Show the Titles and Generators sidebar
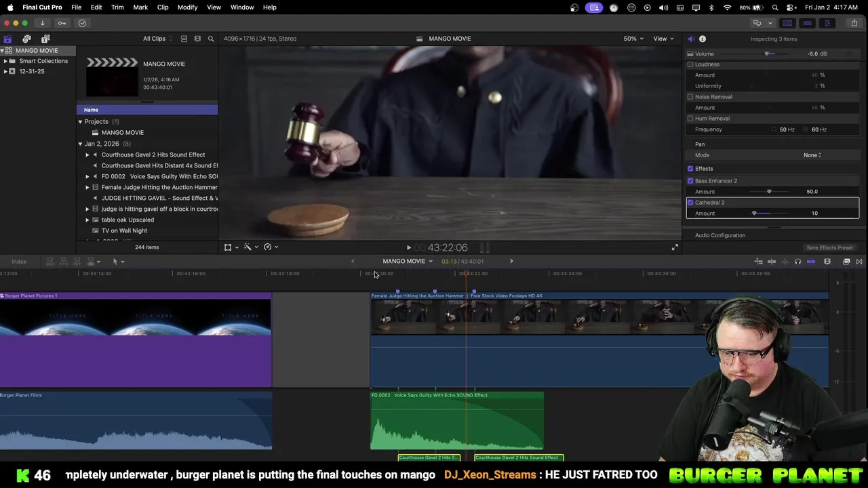868x488 pixels. (x=45, y=39)
